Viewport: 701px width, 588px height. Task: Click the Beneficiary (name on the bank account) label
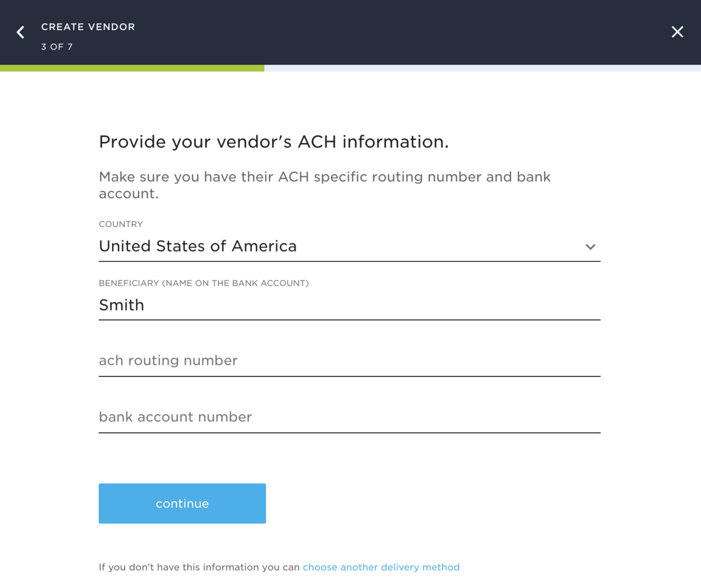[204, 283]
